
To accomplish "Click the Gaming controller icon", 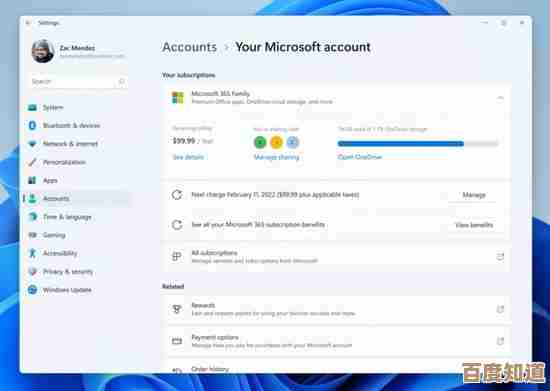I will point(32,235).
